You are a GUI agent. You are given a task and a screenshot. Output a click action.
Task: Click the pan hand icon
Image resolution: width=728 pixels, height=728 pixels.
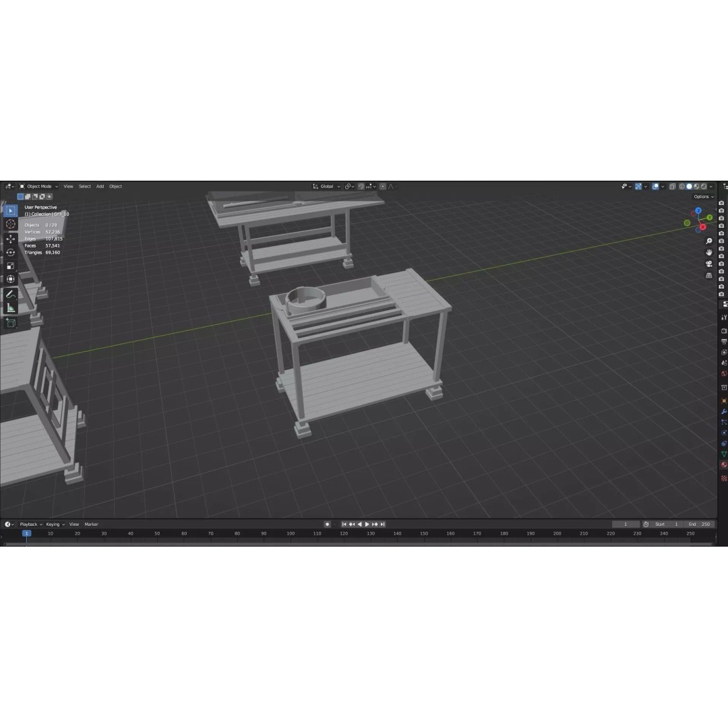[709, 252]
